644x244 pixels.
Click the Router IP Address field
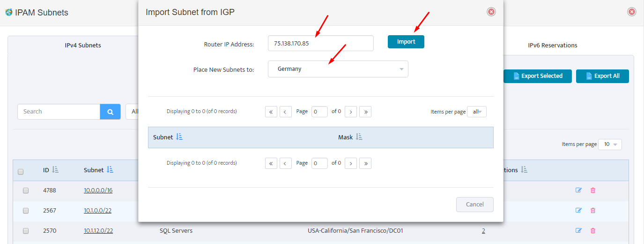tap(320, 43)
